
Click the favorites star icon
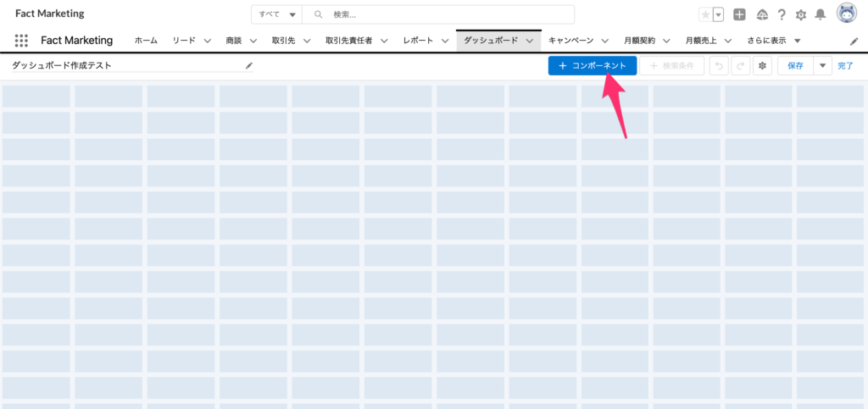tap(705, 15)
